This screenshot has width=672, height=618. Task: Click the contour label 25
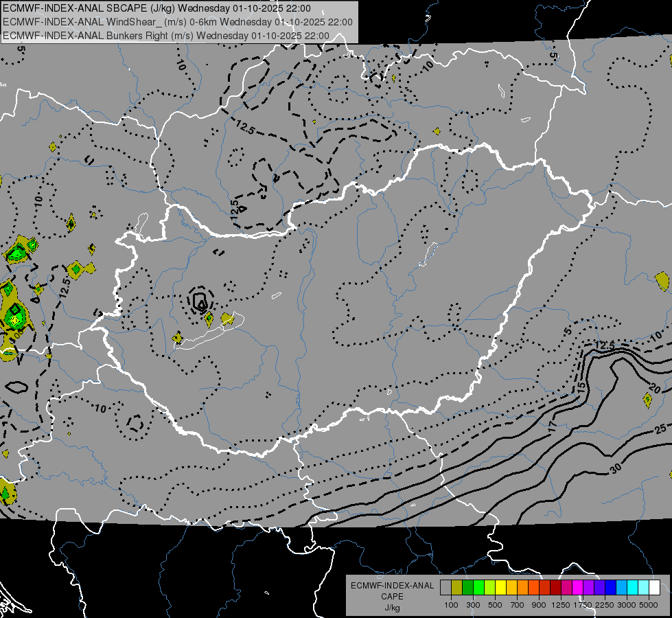point(660,428)
